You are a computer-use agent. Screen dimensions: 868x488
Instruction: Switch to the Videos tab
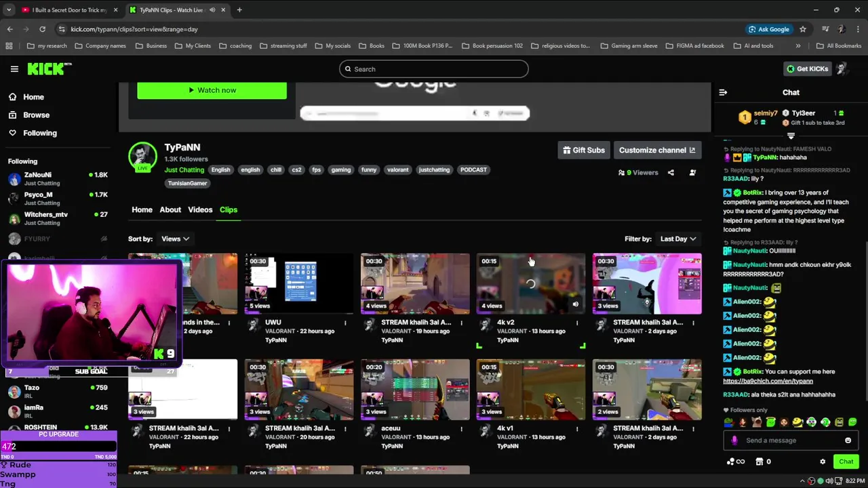point(200,210)
